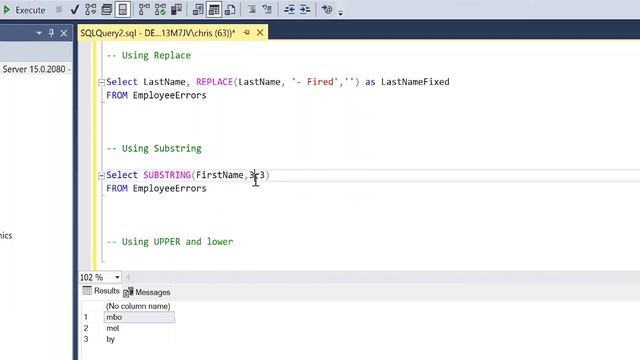The height and width of the screenshot is (360, 640).
Task: Click the '-- Using Substring' comment
Action: pyautogui.click(x=154, y=149)
